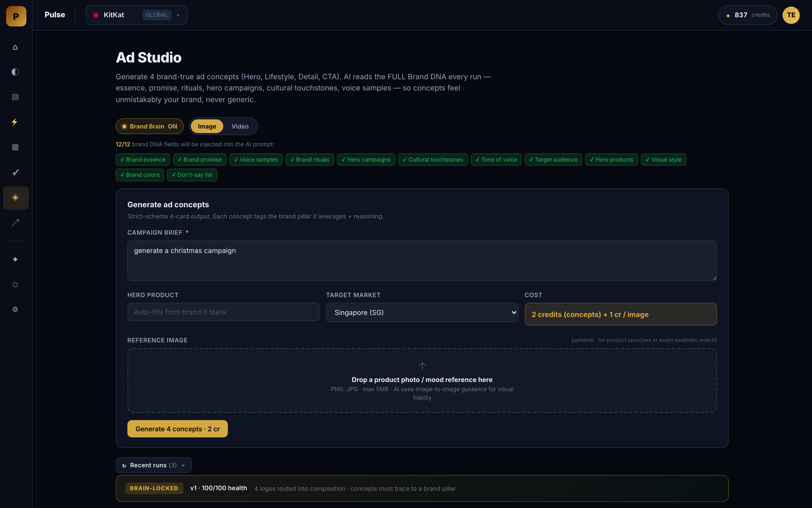Open the grid calendar sidebar icon

click(x=15, y=147)
